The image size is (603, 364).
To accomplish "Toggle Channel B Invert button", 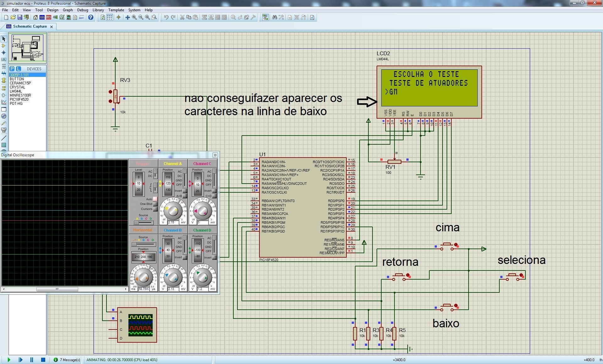I will 185,257.
